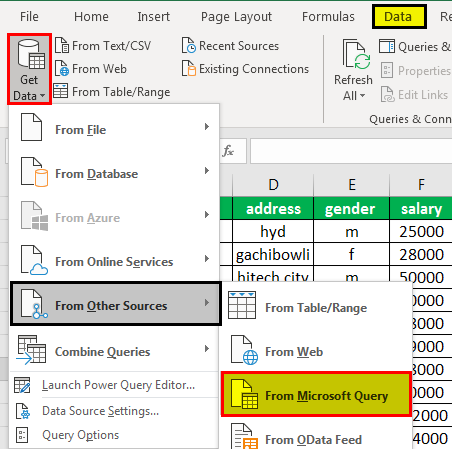Open the Get Data dropdown button
Image resolution: width=452 pixels, height=449 pixels.
pos(29,69)
